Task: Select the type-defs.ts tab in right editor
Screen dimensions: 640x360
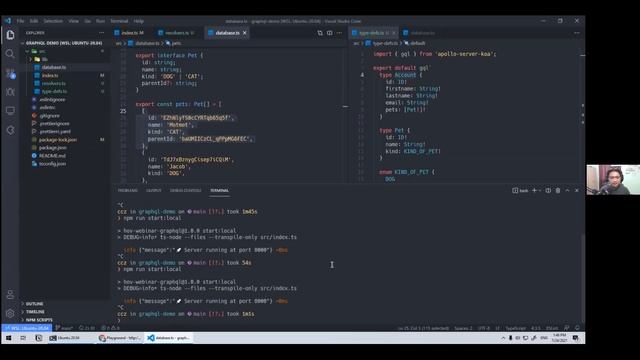Action: click(374, 33)
